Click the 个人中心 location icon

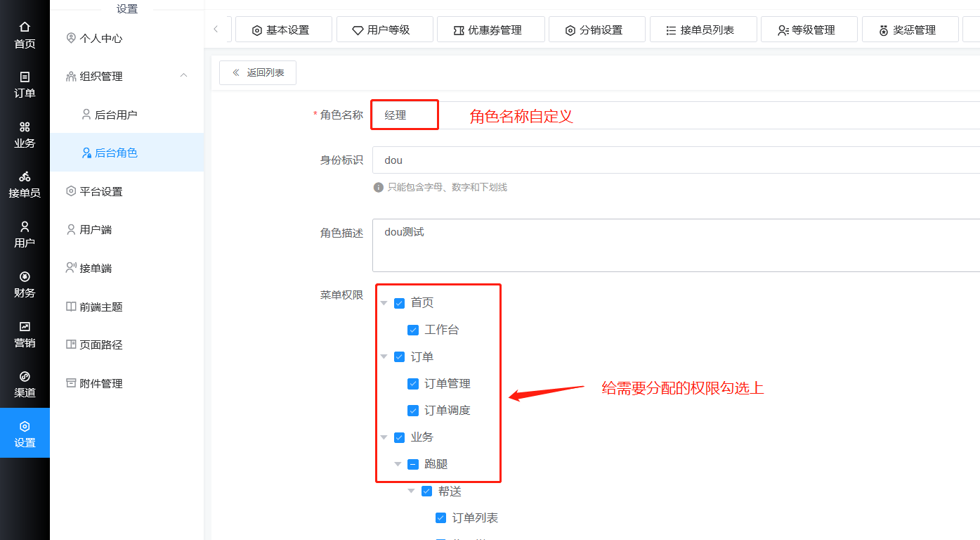[x=71, y=38]
